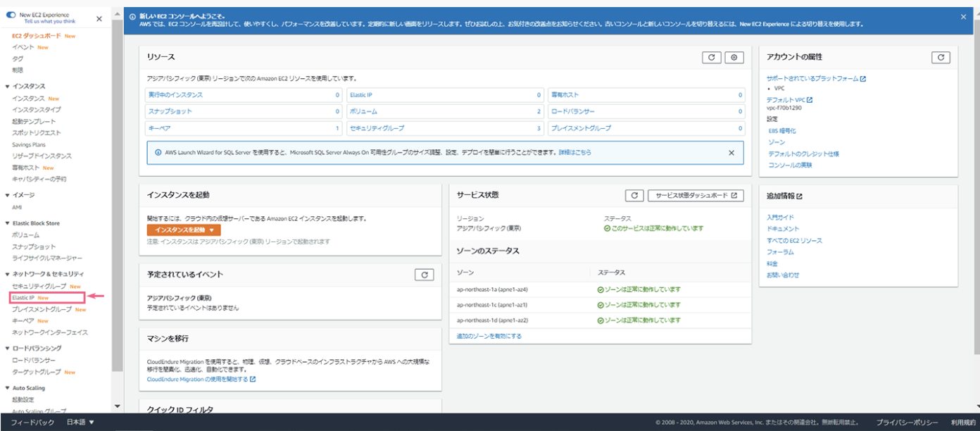Click フィードバック in the footer
This screenshot has height=431, width=980.
click(32, 423)
